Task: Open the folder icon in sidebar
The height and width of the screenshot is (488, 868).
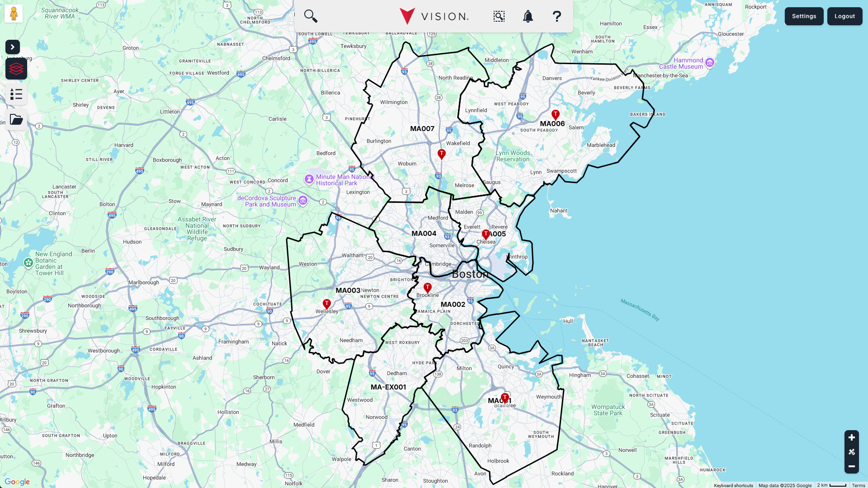Action: [x=16, y=119]
